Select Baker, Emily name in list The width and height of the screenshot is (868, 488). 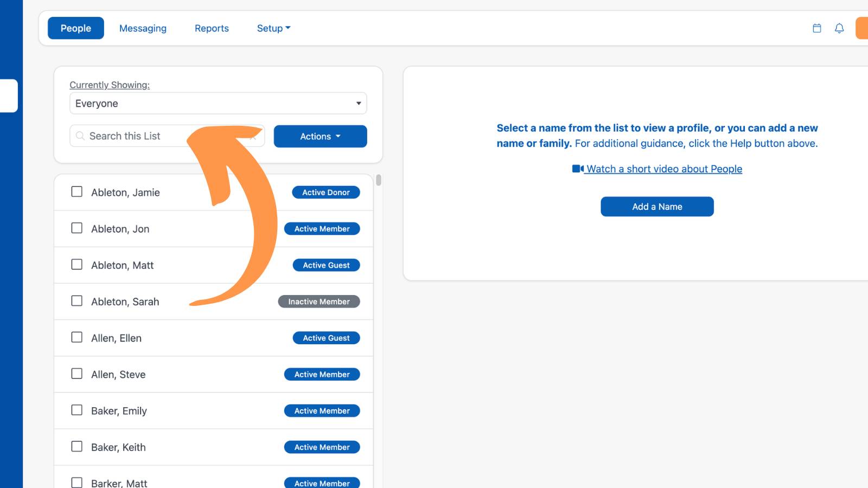119,411
